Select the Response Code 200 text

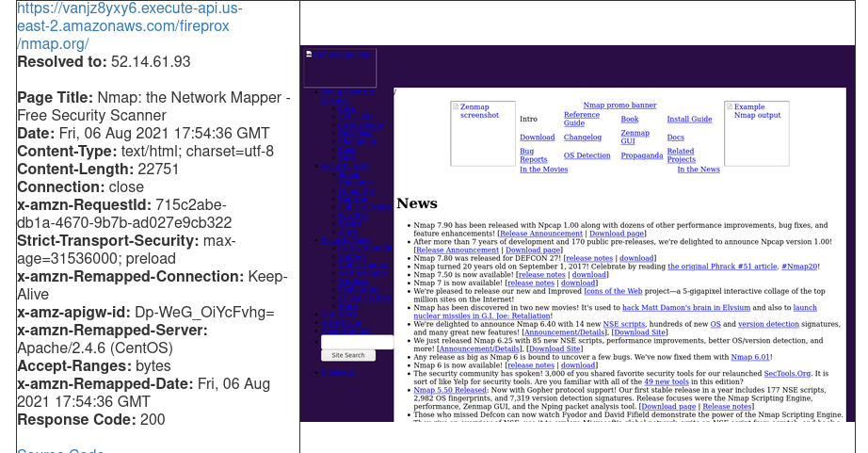tap(91, 419)
